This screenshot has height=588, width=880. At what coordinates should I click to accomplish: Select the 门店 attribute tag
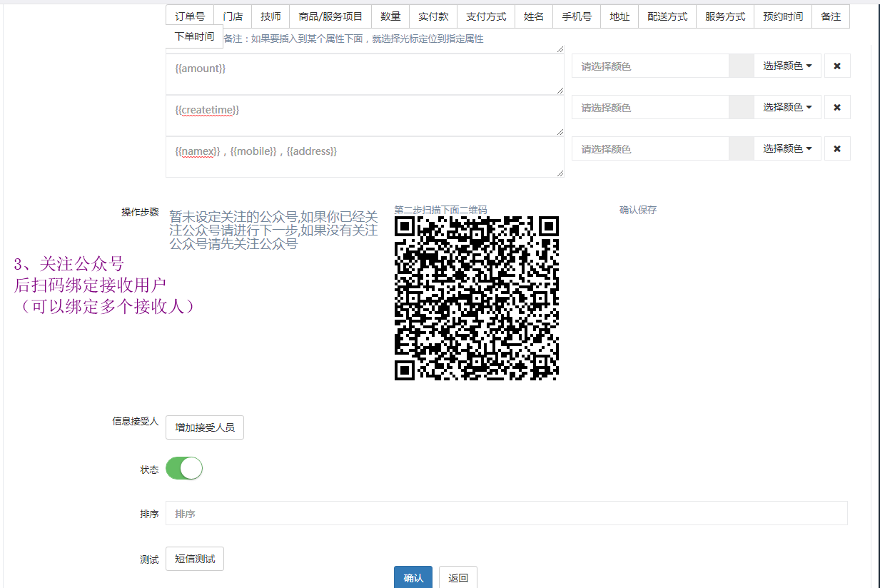[233, 16]
